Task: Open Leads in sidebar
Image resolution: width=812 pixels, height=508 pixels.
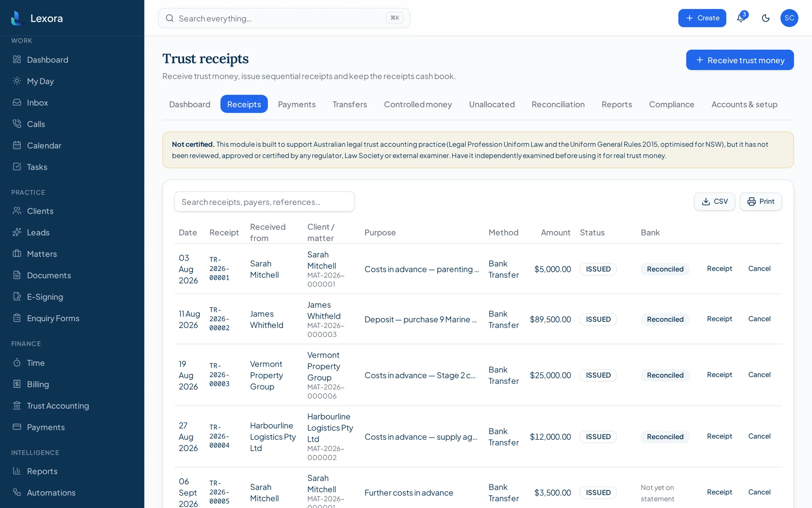Action: [38, 232]
